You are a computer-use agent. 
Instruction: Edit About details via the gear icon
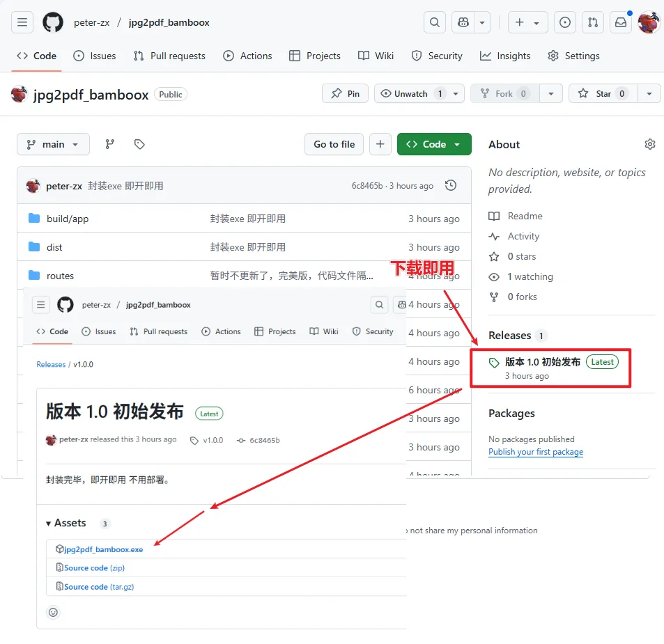649,144
